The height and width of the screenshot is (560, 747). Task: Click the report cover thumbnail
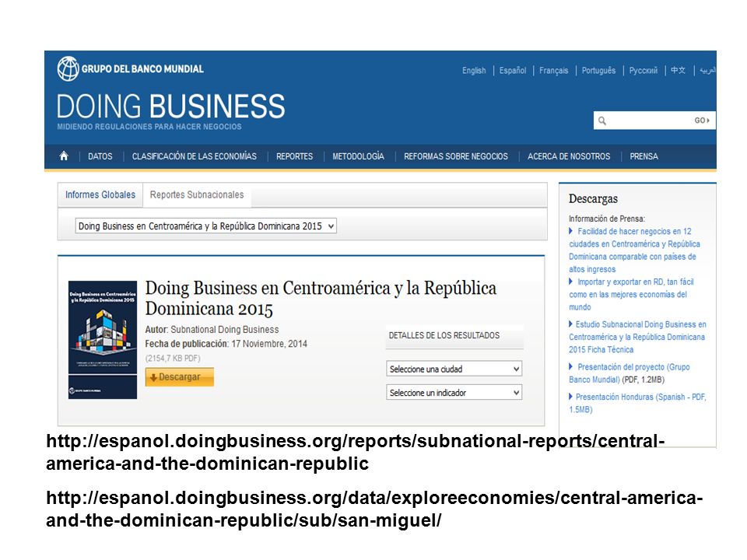click(x=103, y=340)
